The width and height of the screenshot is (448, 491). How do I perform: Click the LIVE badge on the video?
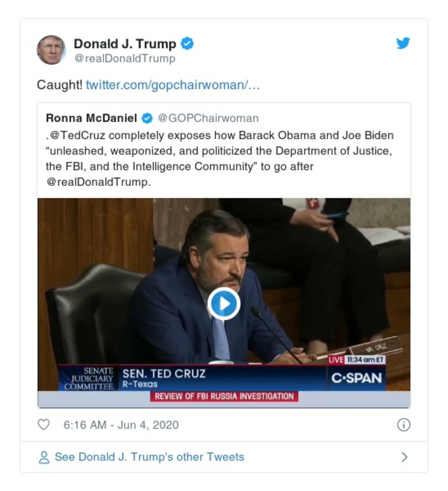336,358
